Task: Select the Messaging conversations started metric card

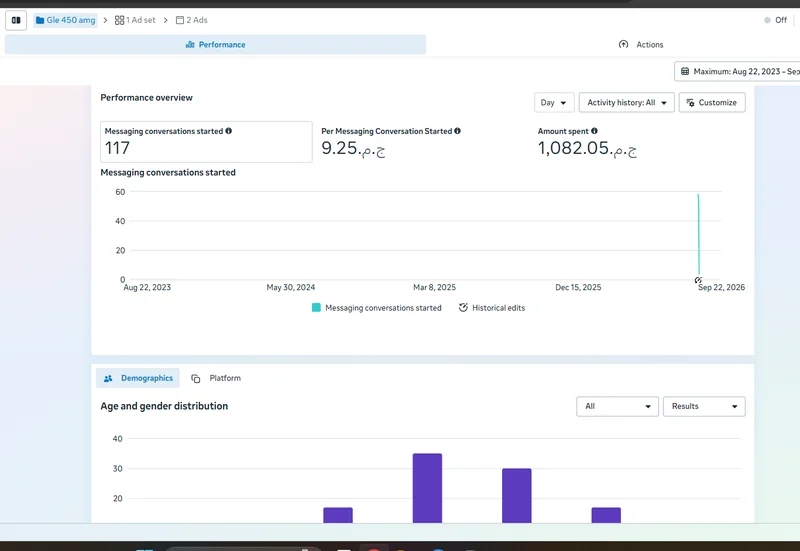Action: [x=206, y=142]
